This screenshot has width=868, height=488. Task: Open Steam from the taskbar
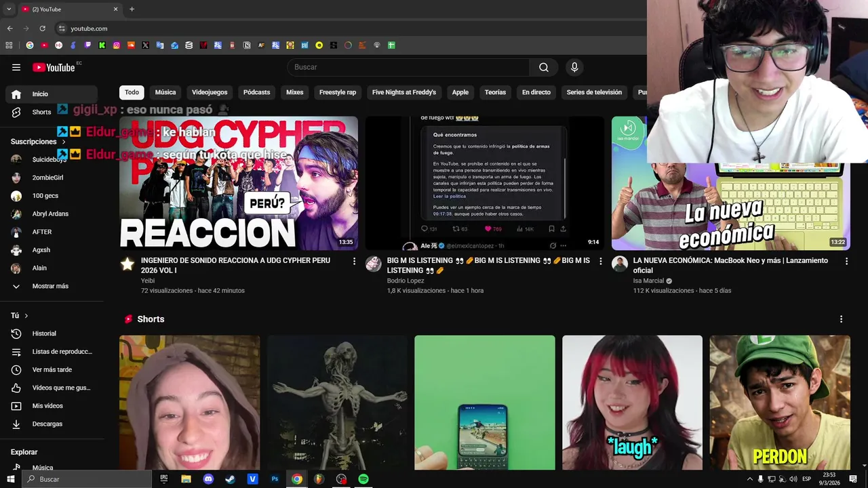231,479
